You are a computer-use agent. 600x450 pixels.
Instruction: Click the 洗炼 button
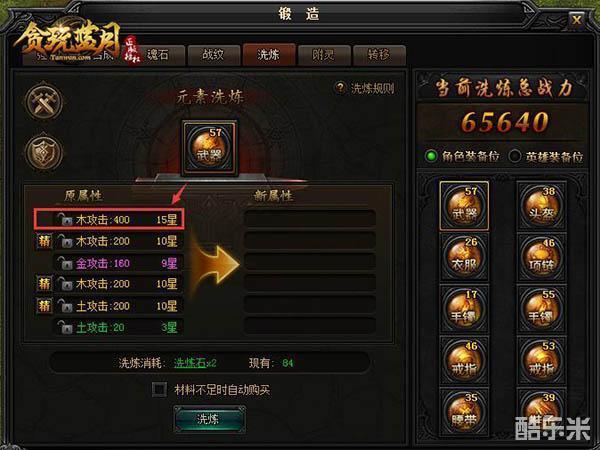tap(209, 419)
